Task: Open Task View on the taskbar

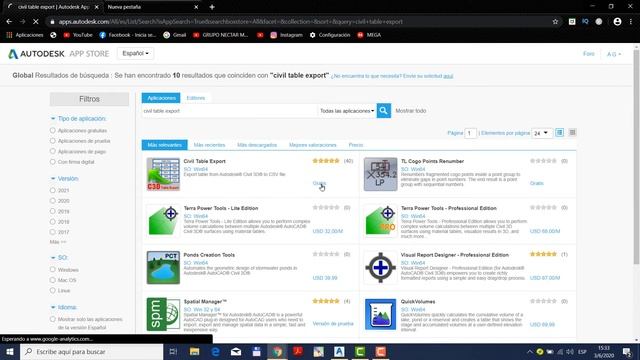Action: tap(173, 351)
